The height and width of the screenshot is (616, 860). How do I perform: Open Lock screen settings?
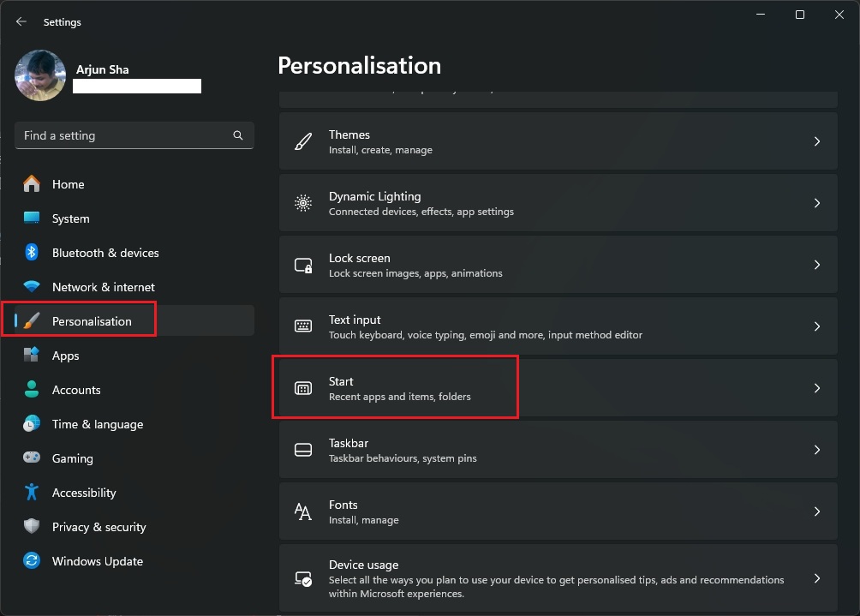point(558,264)
